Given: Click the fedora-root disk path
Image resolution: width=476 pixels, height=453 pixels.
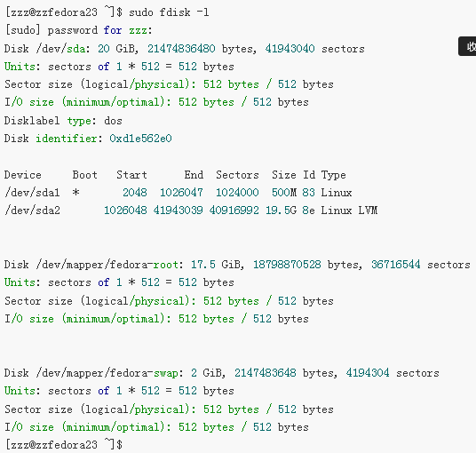Looking at the screenshot, I should point(107,265).
